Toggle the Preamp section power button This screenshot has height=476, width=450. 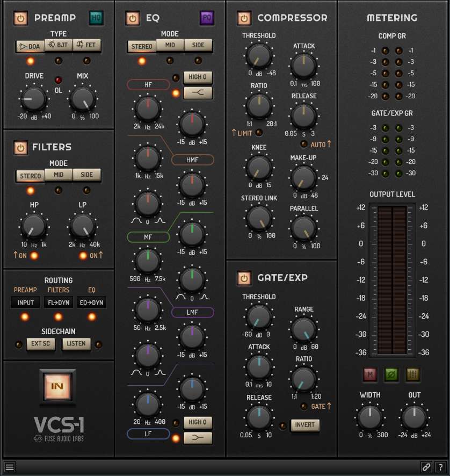coord(20,18)
